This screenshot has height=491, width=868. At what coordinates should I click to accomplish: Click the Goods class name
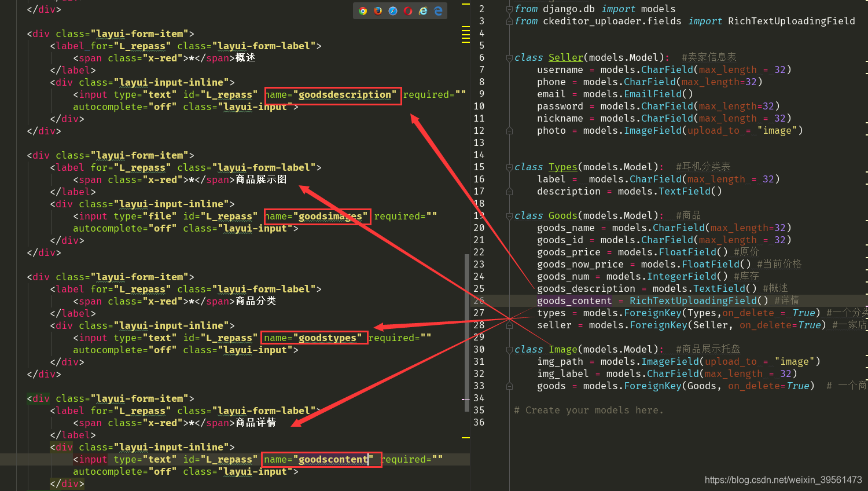[563, 216]
